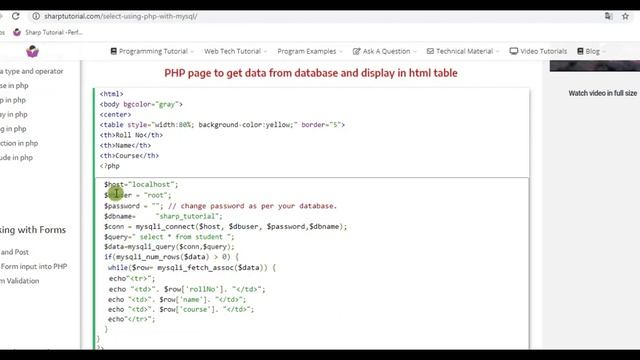Open the 'type and operator' sidebar link

tap(32, 71)
